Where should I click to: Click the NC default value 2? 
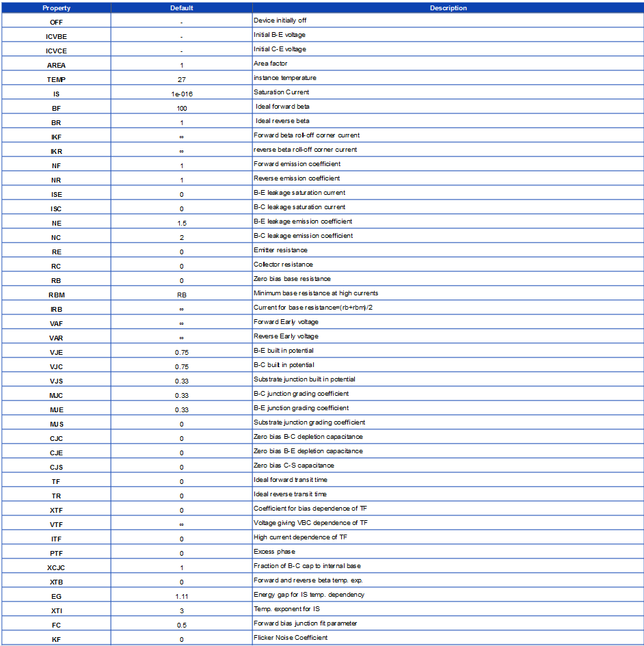[x=182, y=238]
